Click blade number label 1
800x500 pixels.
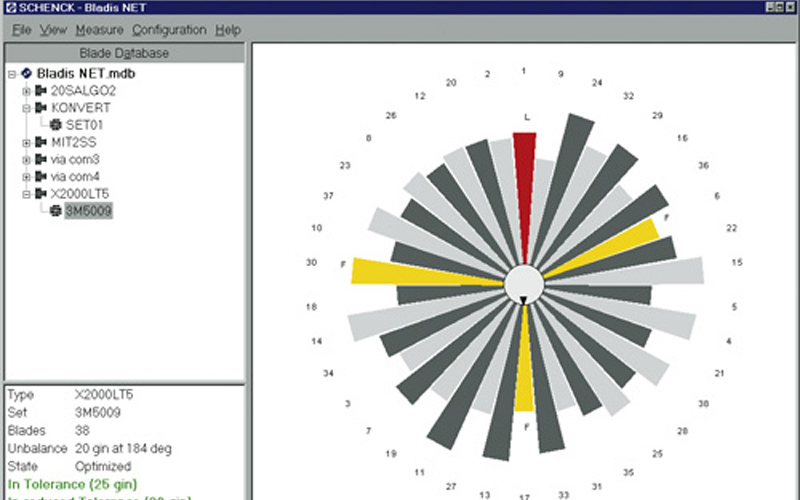pos(523,71)
